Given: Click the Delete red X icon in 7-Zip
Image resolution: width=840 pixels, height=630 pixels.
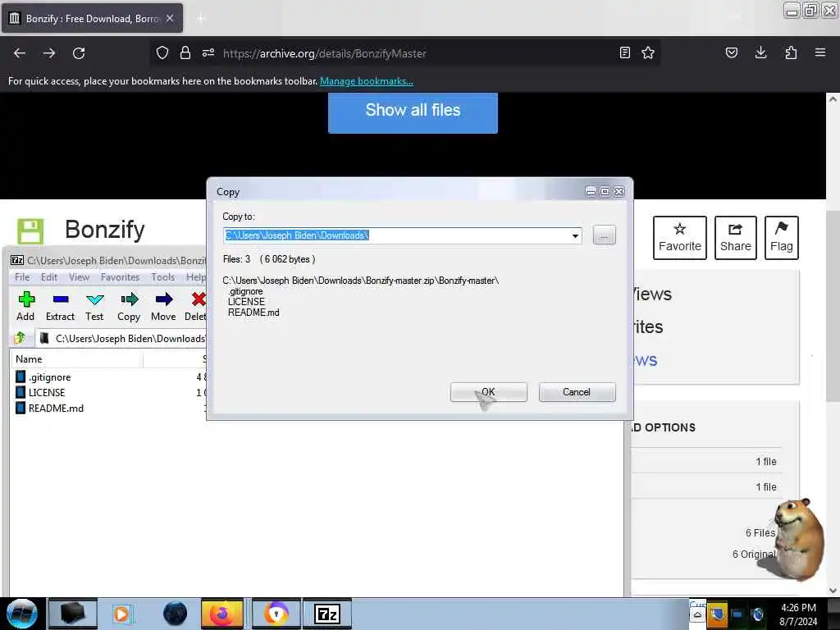Looking at the screenshot, I should [199, 299].
